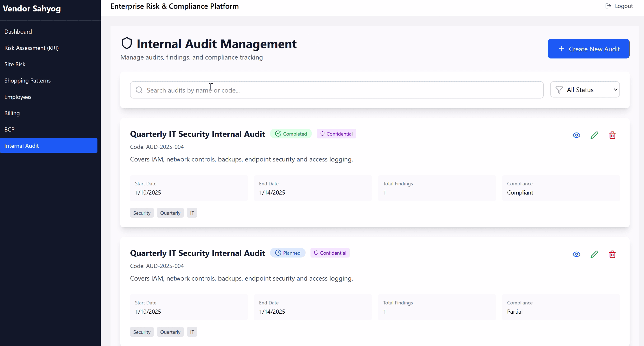Viewport: 644px width, 346px height.
Task: Click the delete trash icon on the Completed audit
Action: (x=612, y=135)
